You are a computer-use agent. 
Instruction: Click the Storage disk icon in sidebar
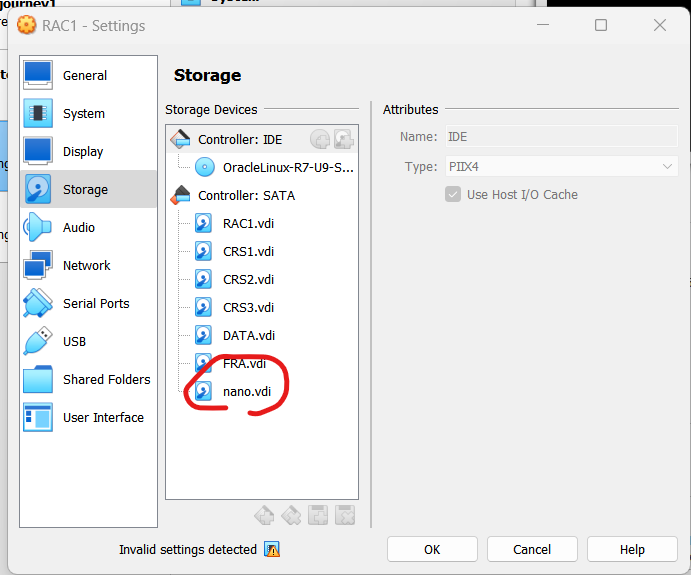coord(38,189)
